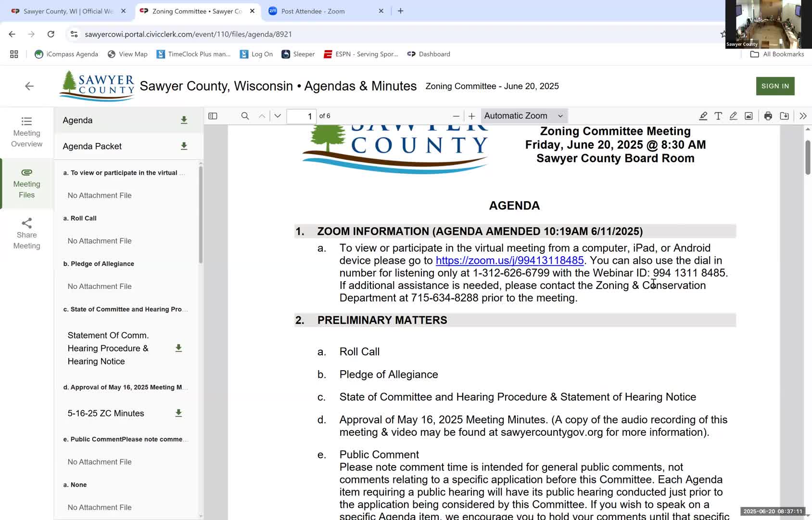Save the PDF from viewer toolbar
This screenshot has width=812, height=520.
point(784,116)
